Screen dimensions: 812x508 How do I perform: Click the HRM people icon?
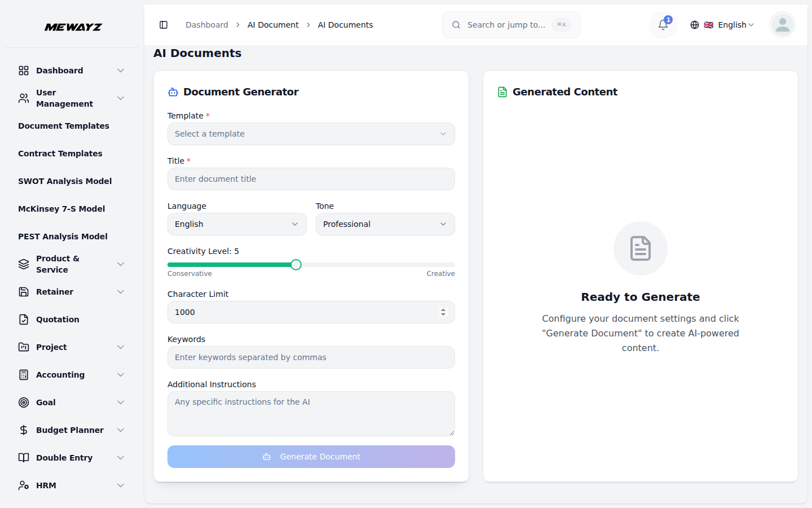(x=23, y=485)
